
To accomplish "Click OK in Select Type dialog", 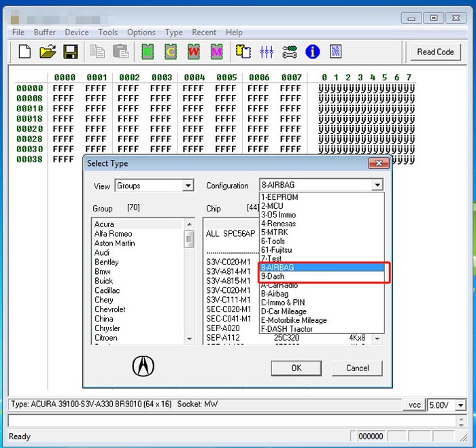I will pos(296,368).
